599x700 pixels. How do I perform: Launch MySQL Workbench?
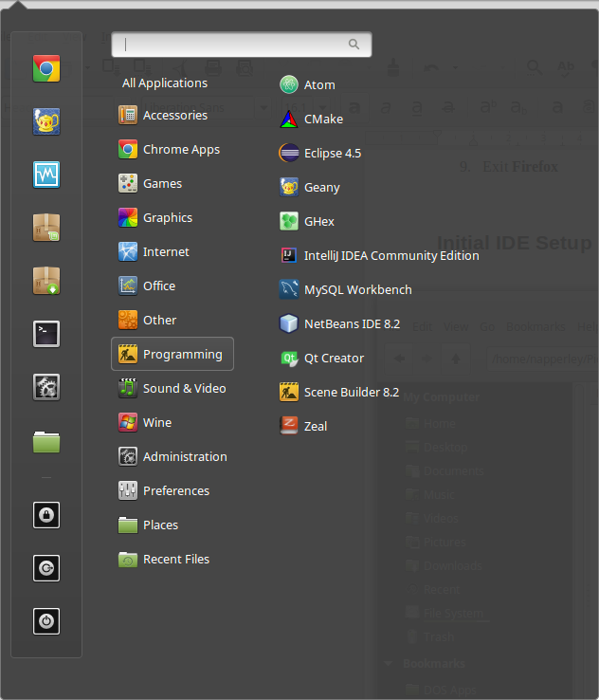coord(346,289)
